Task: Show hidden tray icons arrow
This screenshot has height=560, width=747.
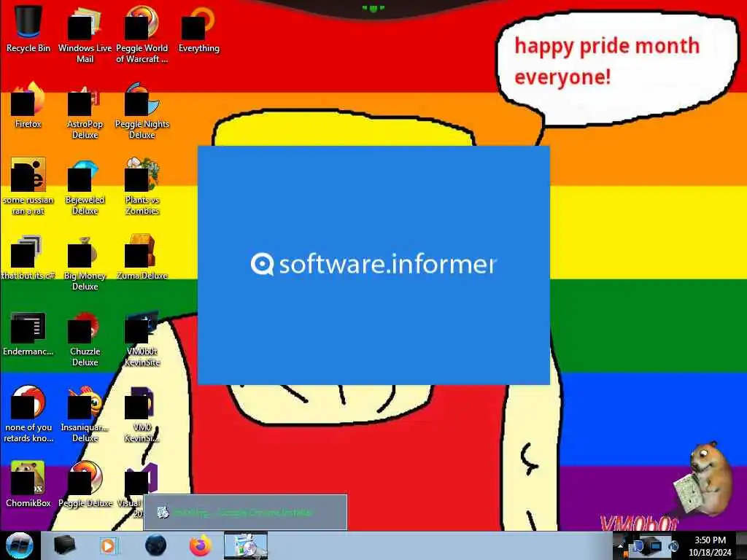Action: tap(620, 546)
